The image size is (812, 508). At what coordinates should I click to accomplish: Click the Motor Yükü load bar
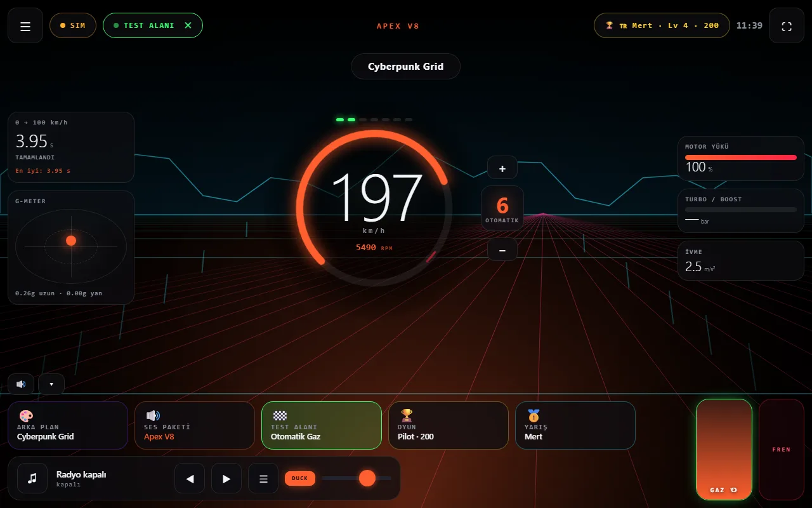741,157
